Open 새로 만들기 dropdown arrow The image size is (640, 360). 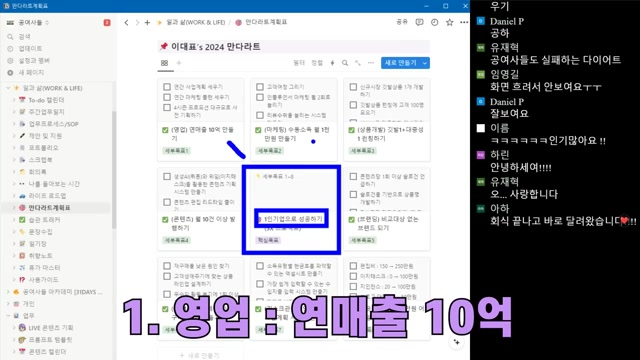[425, 63]
